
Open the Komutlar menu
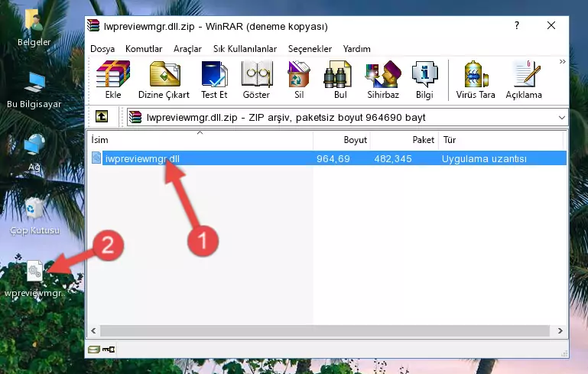pos(144,49)
